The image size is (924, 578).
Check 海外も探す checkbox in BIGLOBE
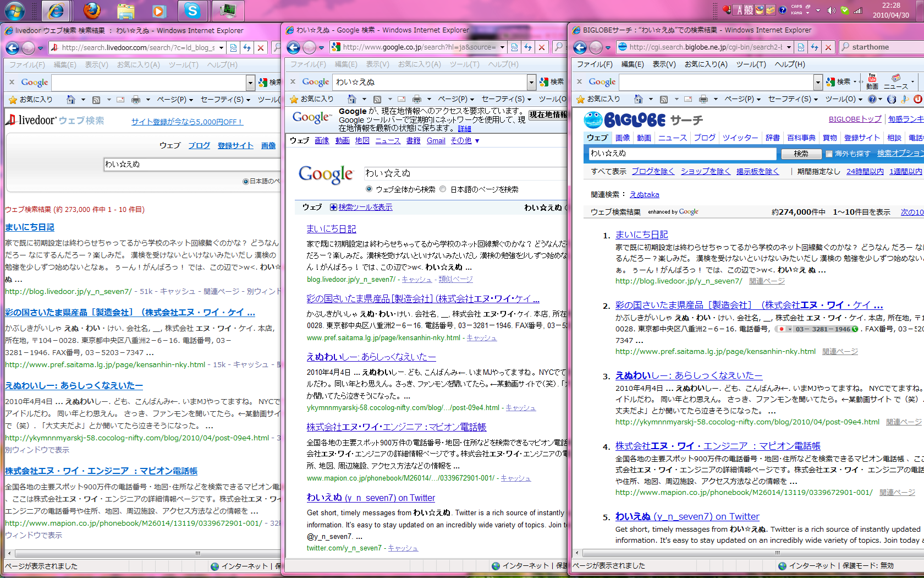829,154
